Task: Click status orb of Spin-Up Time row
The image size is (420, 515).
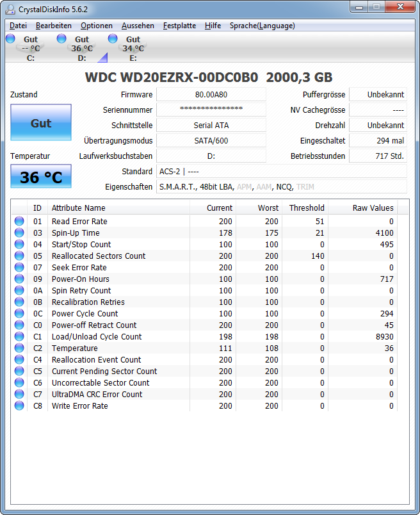Action: (19, 233)
